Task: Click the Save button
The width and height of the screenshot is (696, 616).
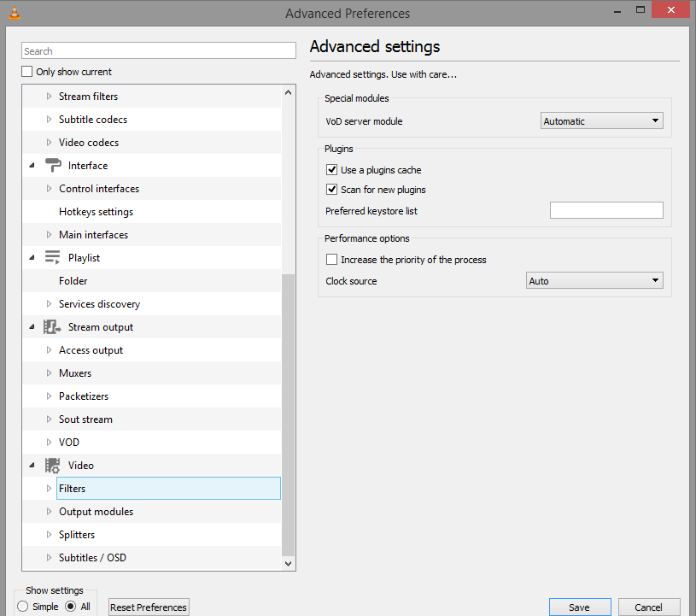Action: pyautogui.click(x=579, y=607)
